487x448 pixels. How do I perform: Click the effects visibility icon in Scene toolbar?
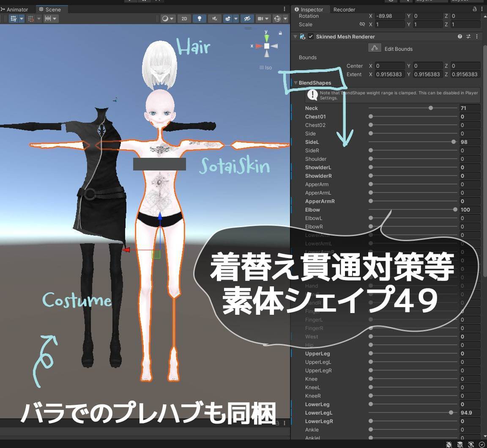[x=227, y=19]
